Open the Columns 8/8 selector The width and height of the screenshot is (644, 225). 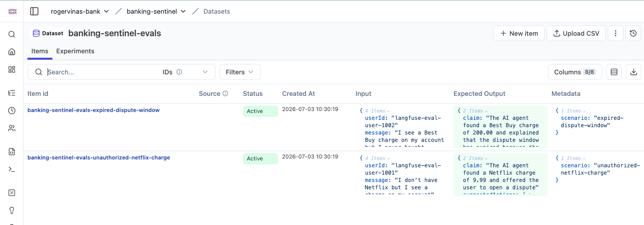pos(575,72)
